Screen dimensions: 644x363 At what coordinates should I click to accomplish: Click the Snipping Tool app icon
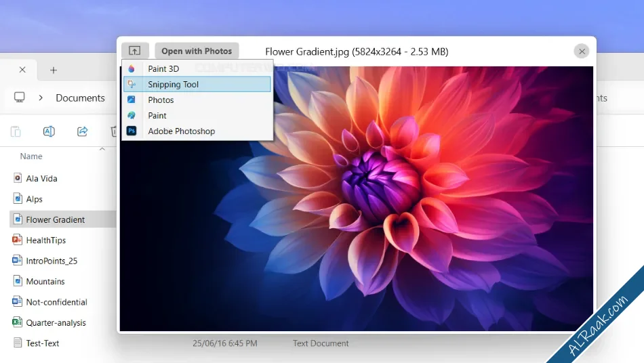point(132,84)
